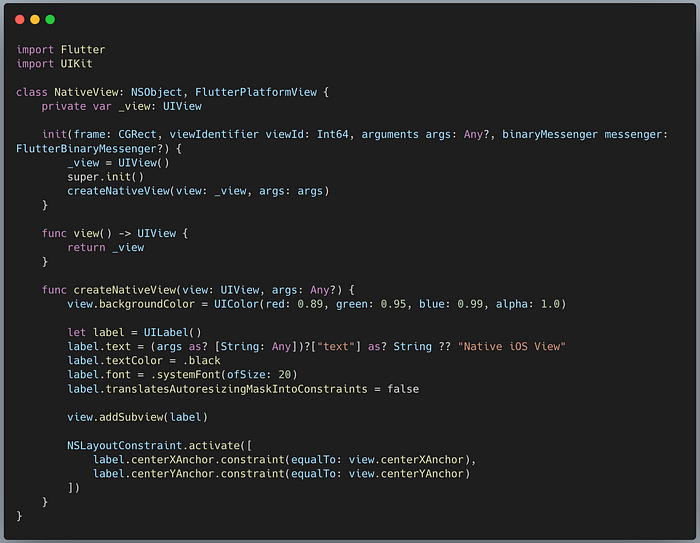Click 'binaryMessenger' parameter label in init
700x543 pixels.
(x=550, y=134)
